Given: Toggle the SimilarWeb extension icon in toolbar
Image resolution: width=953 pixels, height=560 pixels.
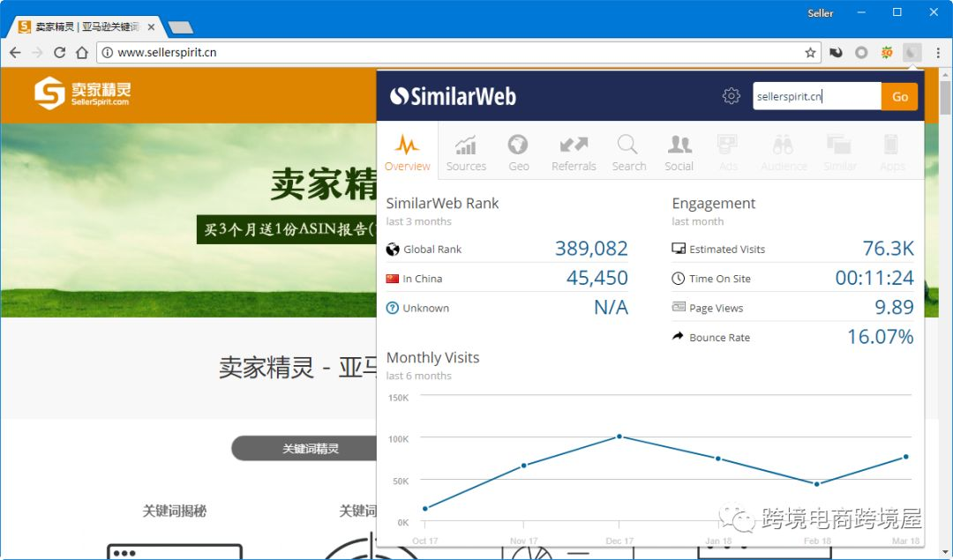Looking at the screenshot, I should pyautogui.click(x=912, y=53).
